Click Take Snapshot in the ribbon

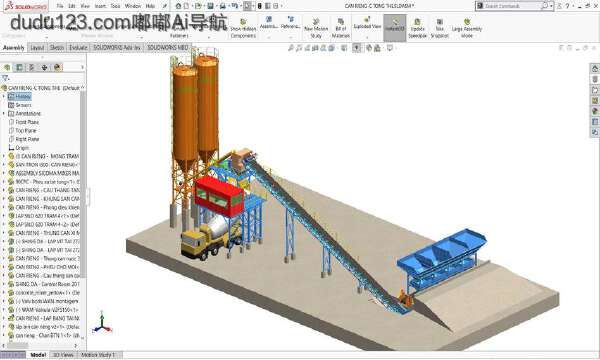[x=440, y=28]
